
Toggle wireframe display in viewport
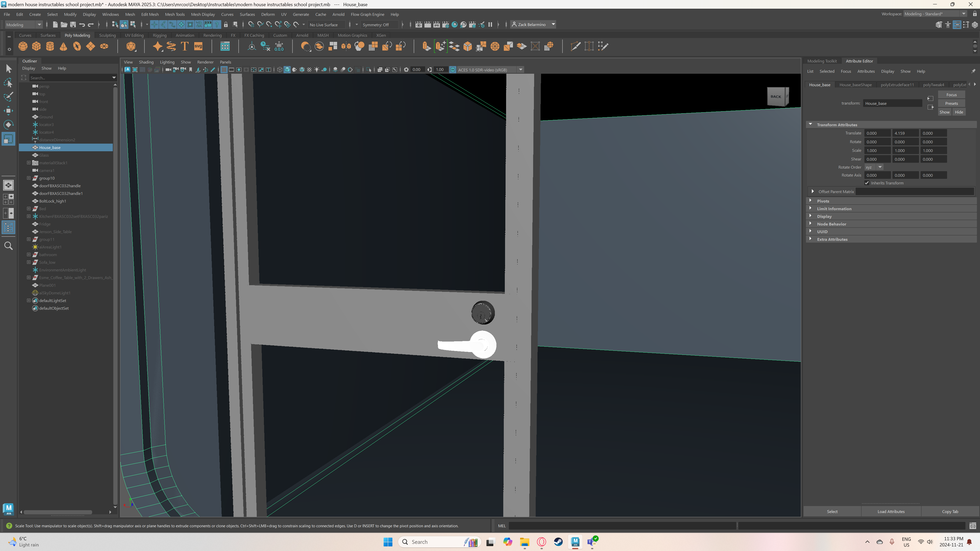click(280, 70)
